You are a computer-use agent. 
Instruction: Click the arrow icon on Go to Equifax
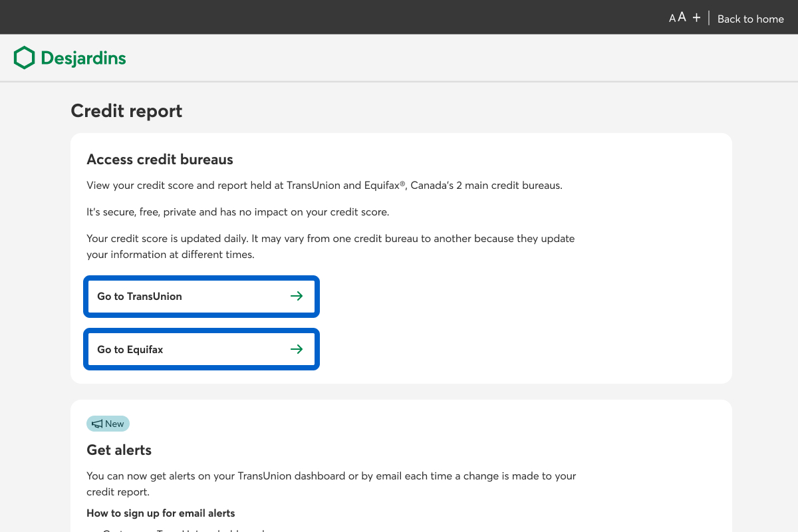pos(297,349)
